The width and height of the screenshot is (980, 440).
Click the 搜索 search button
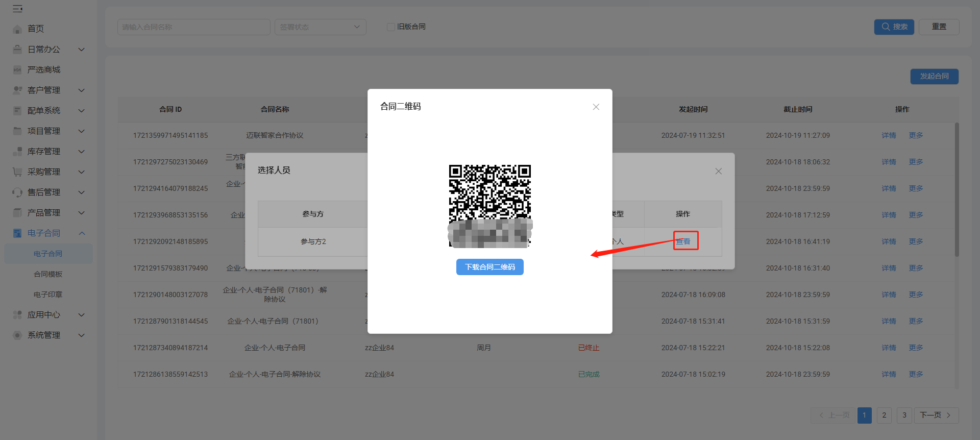pyautogui.click(x=894, y=27)
